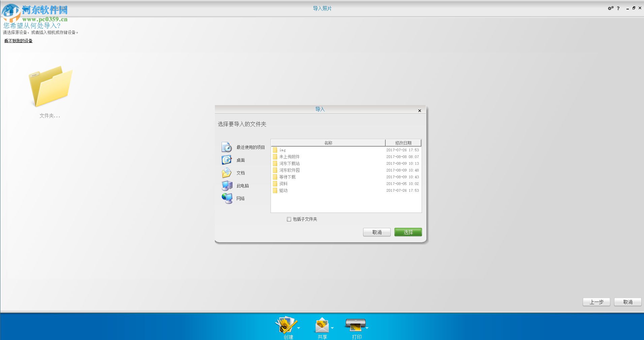The height and width of the screenshot is (340, 644).
Task: Open the 共享 envelope share icon
Action: 322,326
